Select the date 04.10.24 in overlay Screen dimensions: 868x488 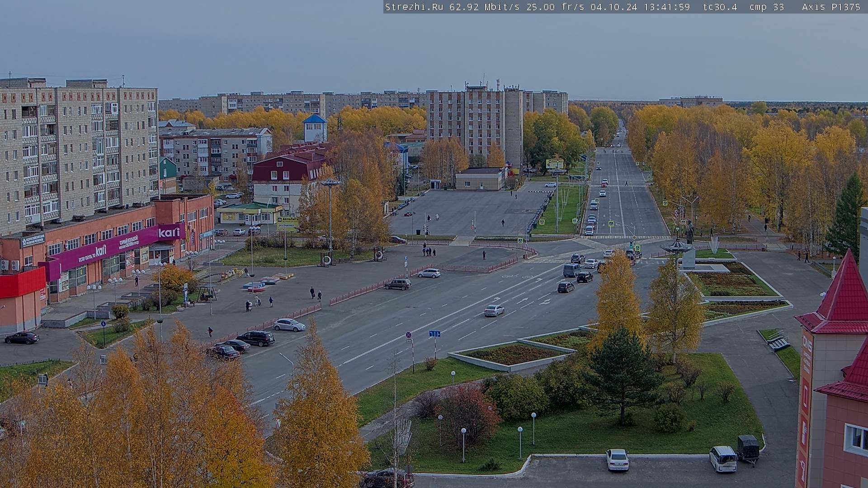(x=613, y=7)
